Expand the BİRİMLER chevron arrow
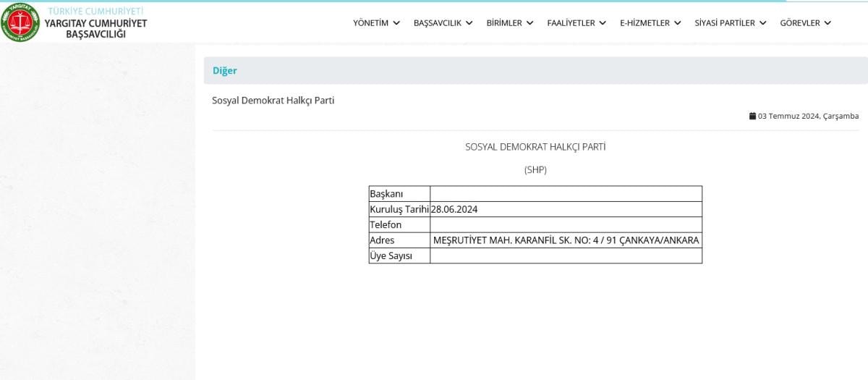The width and height of the screenshot is (868, 380). [529, 23]
